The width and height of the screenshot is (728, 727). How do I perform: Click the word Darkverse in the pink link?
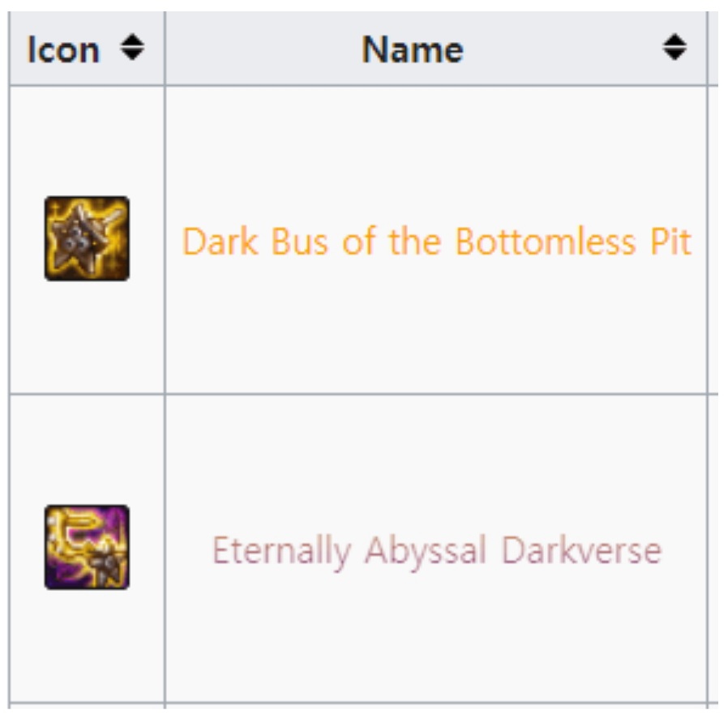582,550
